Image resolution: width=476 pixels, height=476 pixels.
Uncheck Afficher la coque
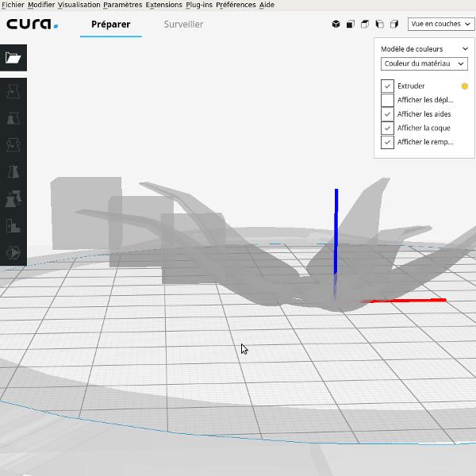(x=387, y=128)
